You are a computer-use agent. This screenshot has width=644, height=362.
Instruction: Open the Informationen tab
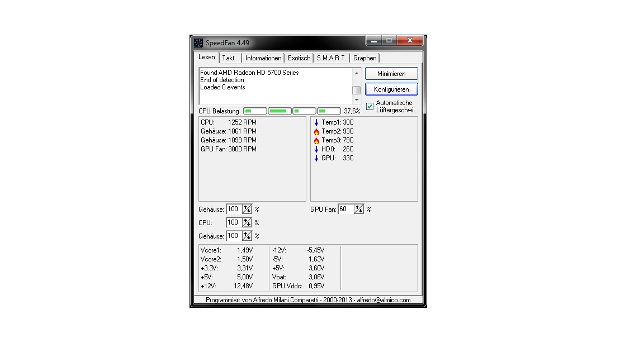(x=263, y=58)
